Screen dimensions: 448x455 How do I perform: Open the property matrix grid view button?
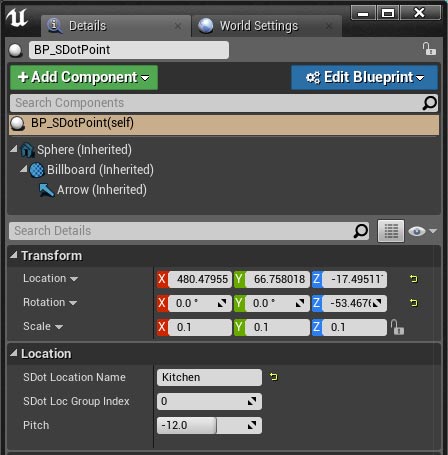pyautogui.click(x=391, y=231)
